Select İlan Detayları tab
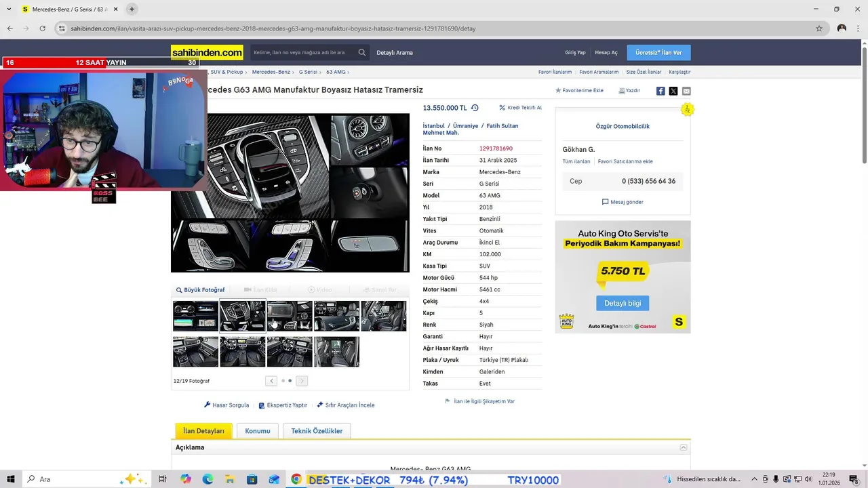 pyautogui.click(x=203, y=431)
